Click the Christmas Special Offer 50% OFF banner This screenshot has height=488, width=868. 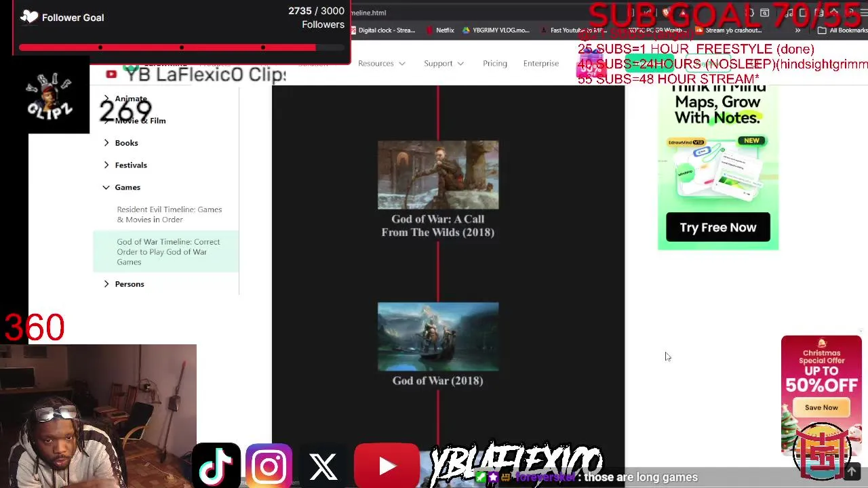[x=821, y=394]
